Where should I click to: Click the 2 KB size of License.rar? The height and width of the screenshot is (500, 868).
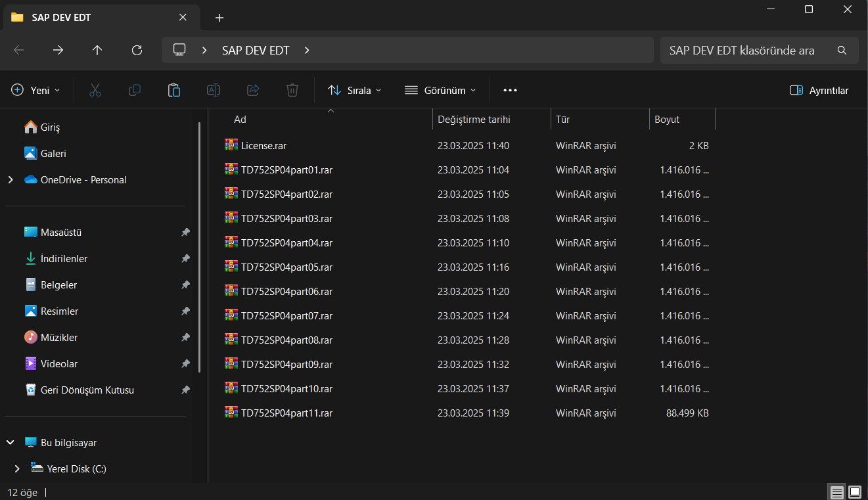click(698, 146)
